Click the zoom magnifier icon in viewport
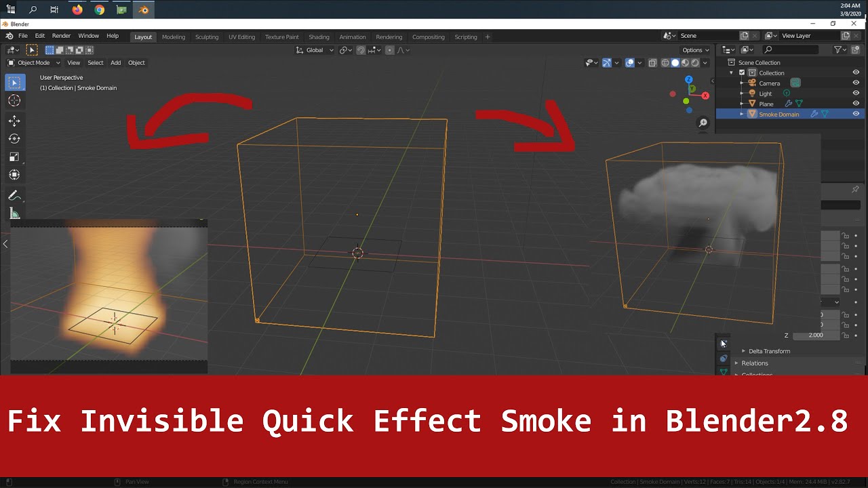This screenshot has height=488, width=868. pos(703,123)
